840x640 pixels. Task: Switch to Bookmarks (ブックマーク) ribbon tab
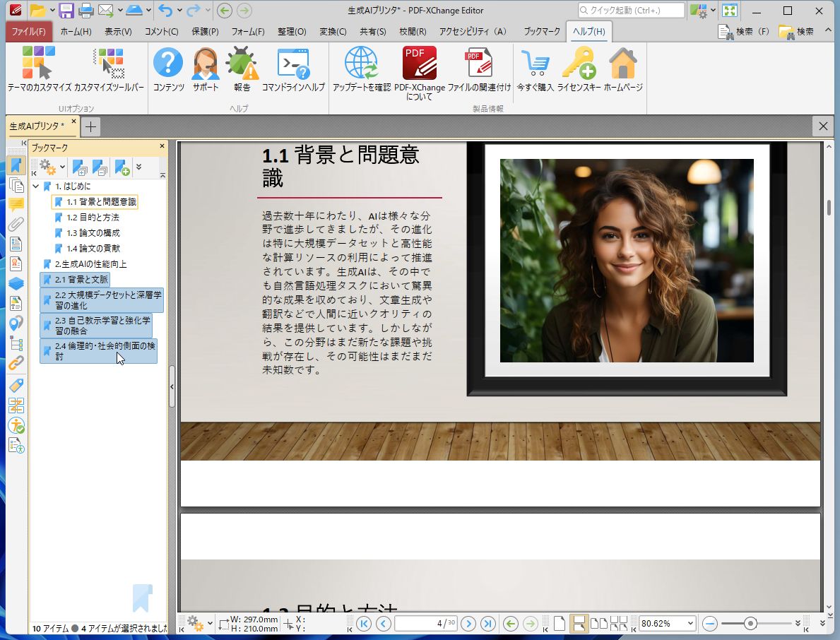point(542,32)
